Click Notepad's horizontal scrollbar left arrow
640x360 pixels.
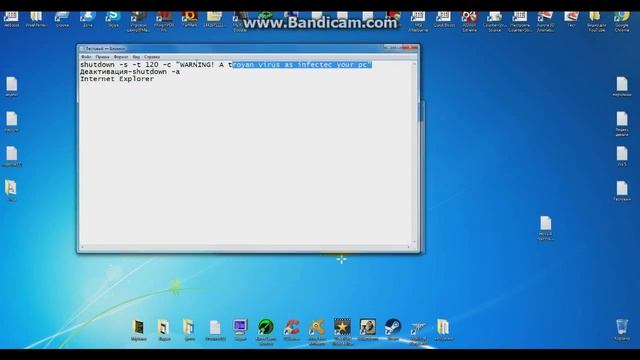(82, 247)
